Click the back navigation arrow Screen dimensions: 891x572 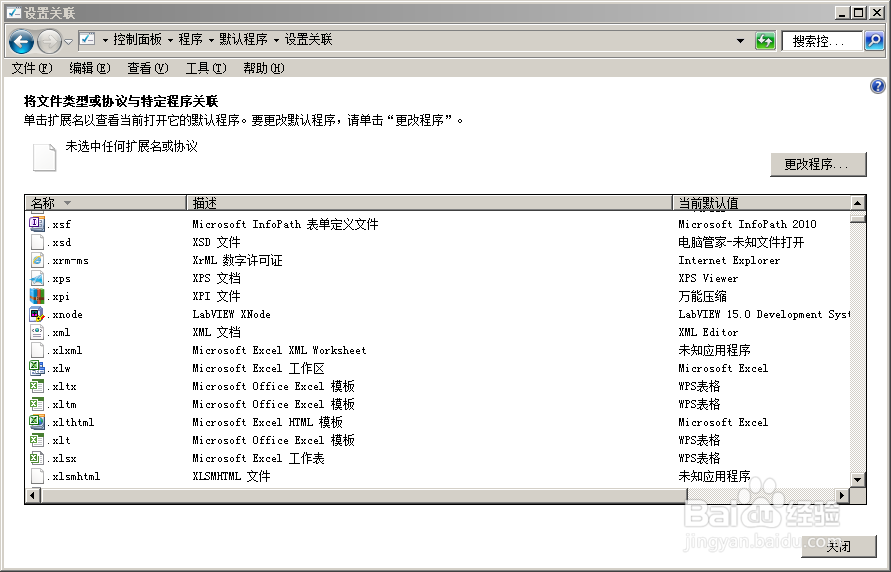pyautogui.click(x=22, y=41)
